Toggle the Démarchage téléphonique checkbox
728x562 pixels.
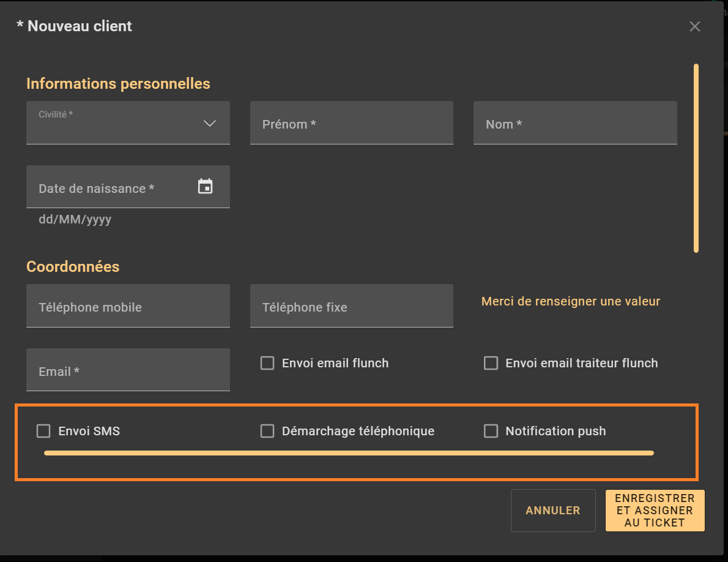267,431
